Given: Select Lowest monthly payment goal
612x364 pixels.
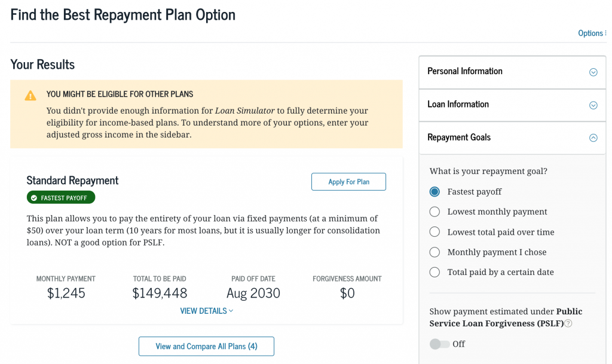Looking at the screenshot, I should [x=435, y=212].
